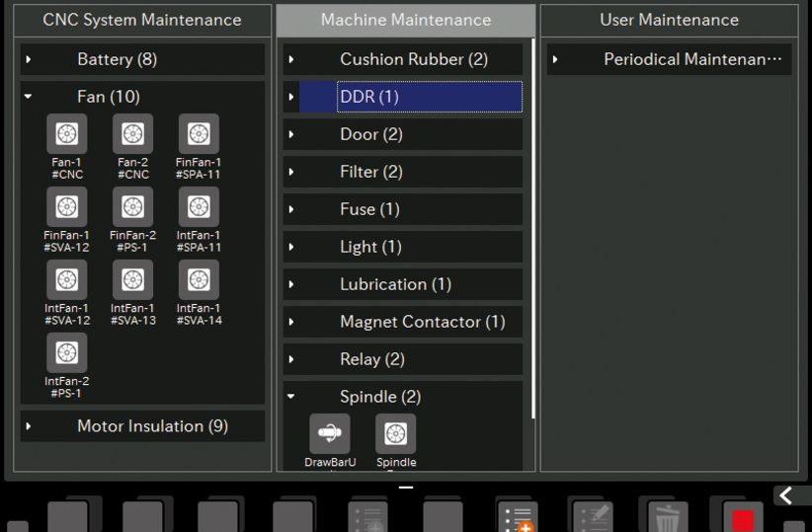Open the FinFan-2 #PS-1 fan item

[132, 207]
